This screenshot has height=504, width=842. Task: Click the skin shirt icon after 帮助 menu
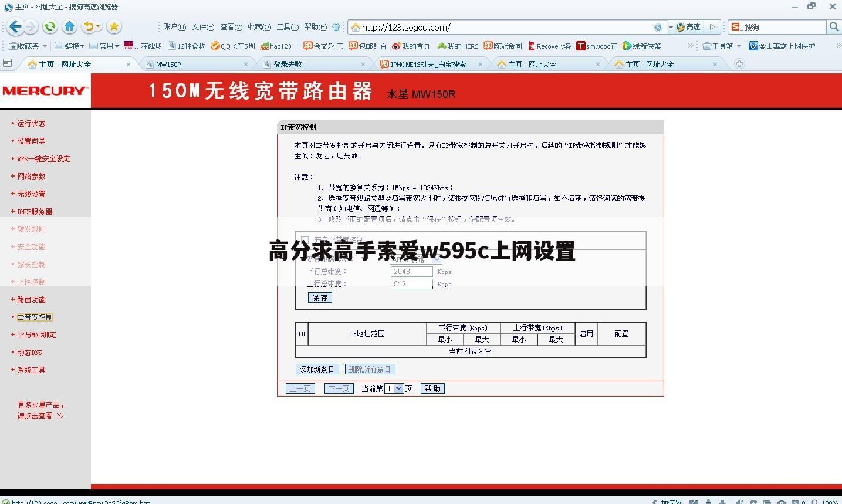tap(336, 27)
